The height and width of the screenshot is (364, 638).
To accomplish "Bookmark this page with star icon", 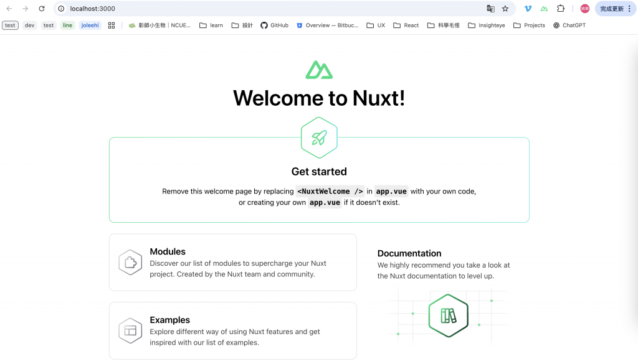I will click(505, 9).
